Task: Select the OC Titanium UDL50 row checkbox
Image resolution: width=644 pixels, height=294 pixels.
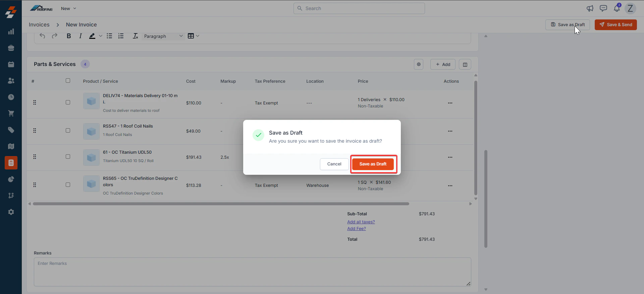Action: 68,157
